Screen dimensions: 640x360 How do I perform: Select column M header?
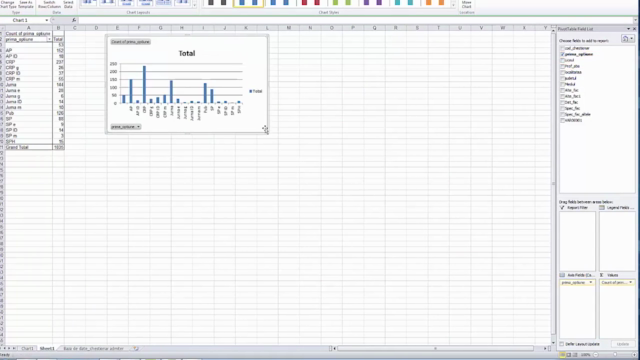point(289,28)
